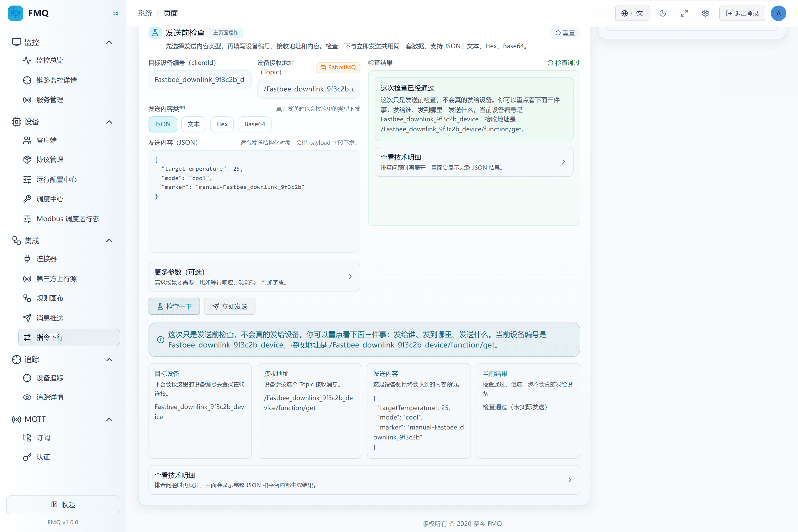
Task: Click 规则画布 workflow icon
Action: click(x=27, y=298)
